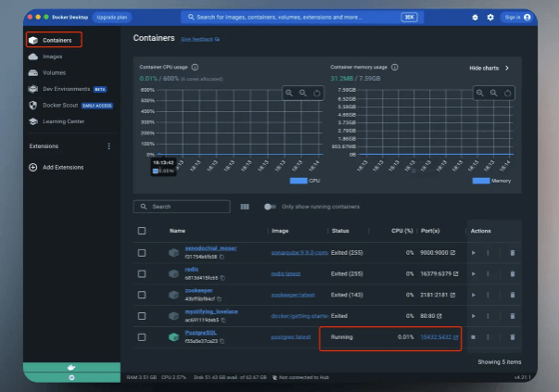Open the postgres:latest image link
The image size is (559, 392).
pos(290,337)
